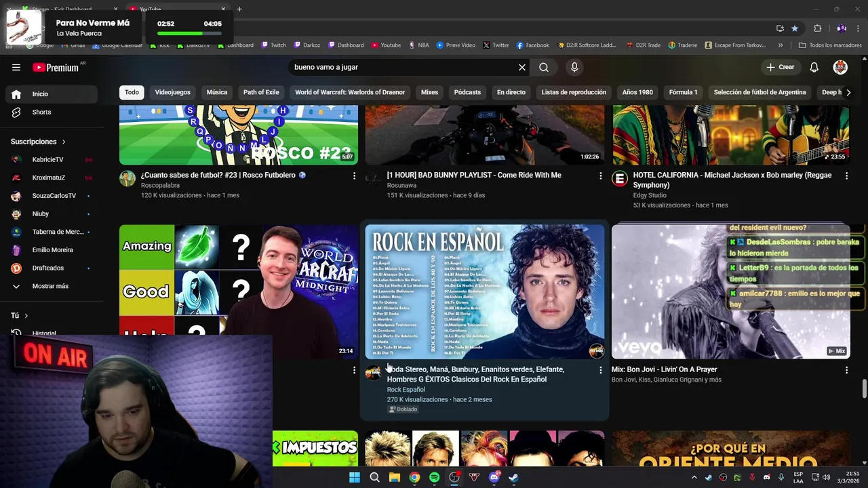Image resolution: width=868 pixels, height=488 pixels.
Task: Open Emilio Moreira subscription channel
Action: [52, 250]
